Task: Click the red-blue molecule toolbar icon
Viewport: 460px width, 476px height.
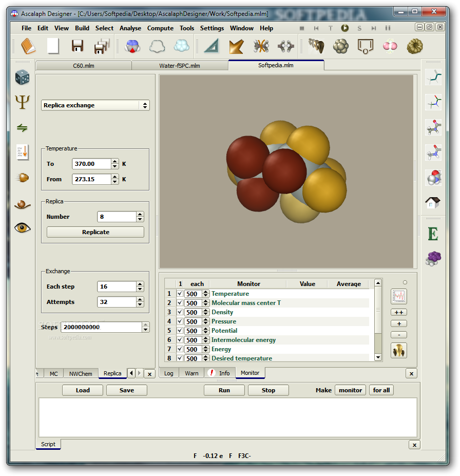Action: 132,46
